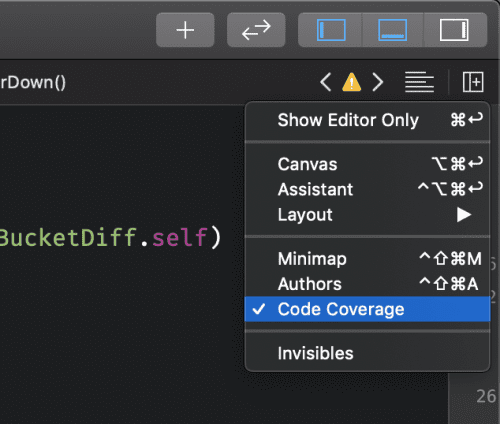Open the Editor Options lines icon
The image size is (500, 424).
(419, 82)
